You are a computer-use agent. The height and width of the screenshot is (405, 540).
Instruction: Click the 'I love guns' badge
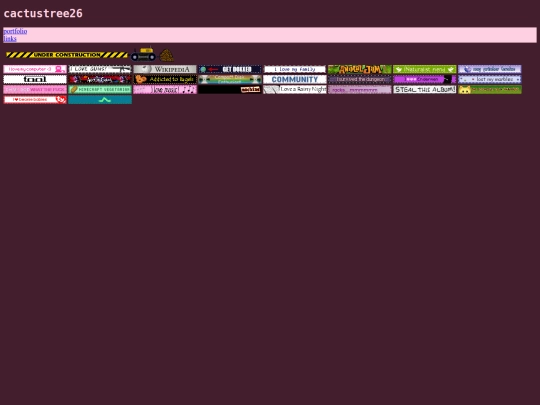click(100, 69)
